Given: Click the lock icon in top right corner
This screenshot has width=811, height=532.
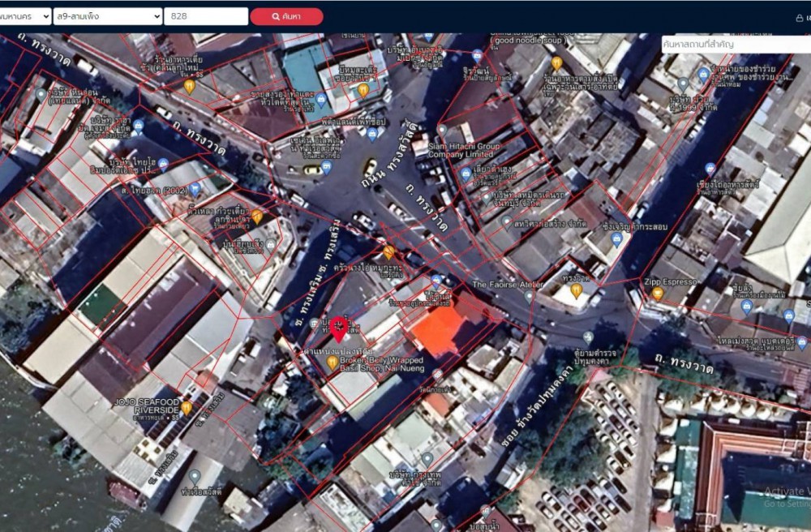Looking at the screenshot, I should (800, 17).
